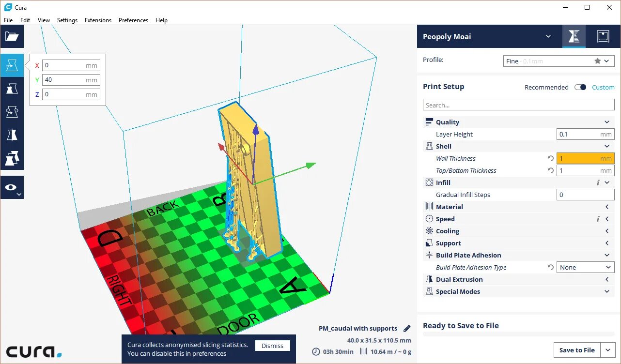Open the Build Plate Adhesion Type dropdown

click(585, 267)
